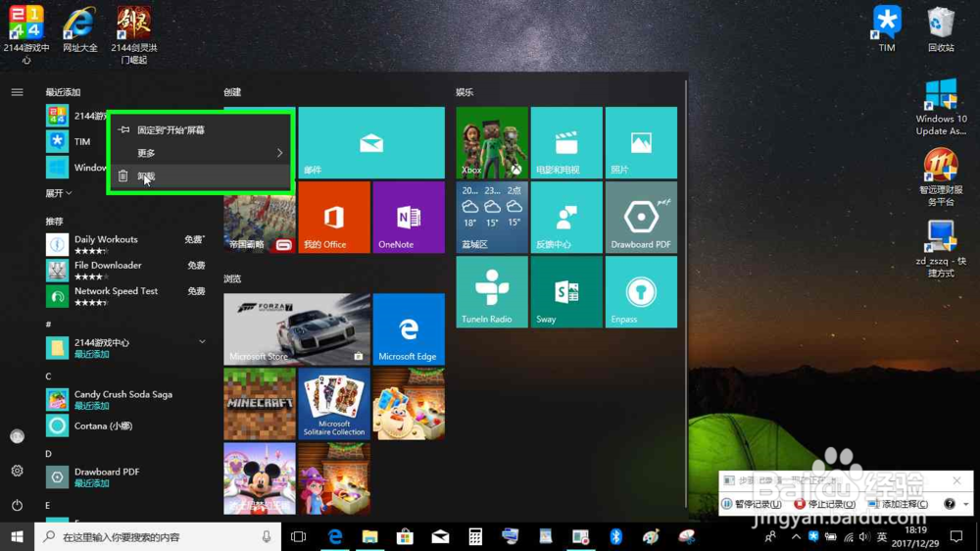Click Pause Record in Steps Recorder
This screenshot has height=551, width=980.
coord(752,504)
